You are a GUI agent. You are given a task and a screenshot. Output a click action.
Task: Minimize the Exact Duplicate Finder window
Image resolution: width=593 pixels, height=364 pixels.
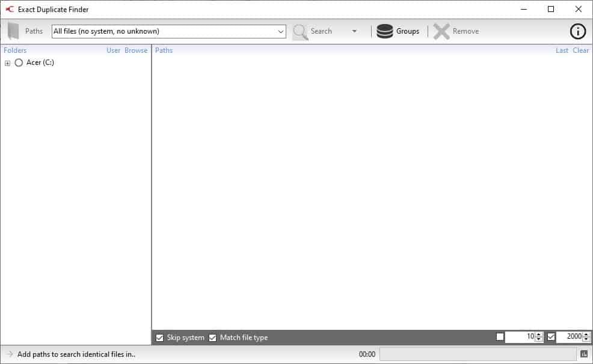(524, 9)
